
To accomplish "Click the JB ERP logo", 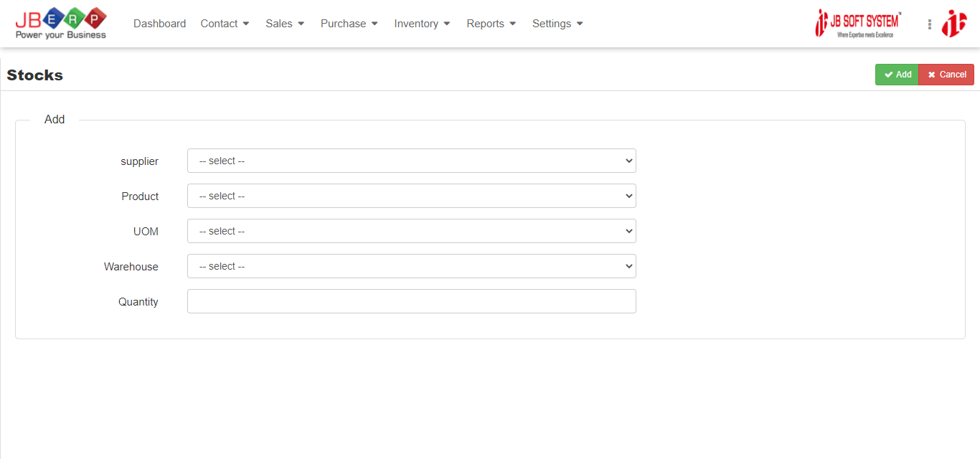I will (60, 23).
